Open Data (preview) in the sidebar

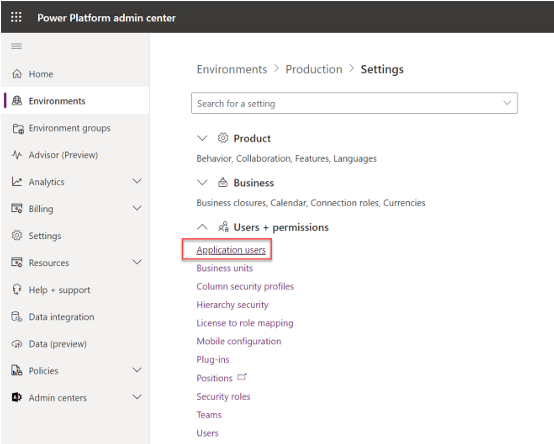tap(75, 344)
